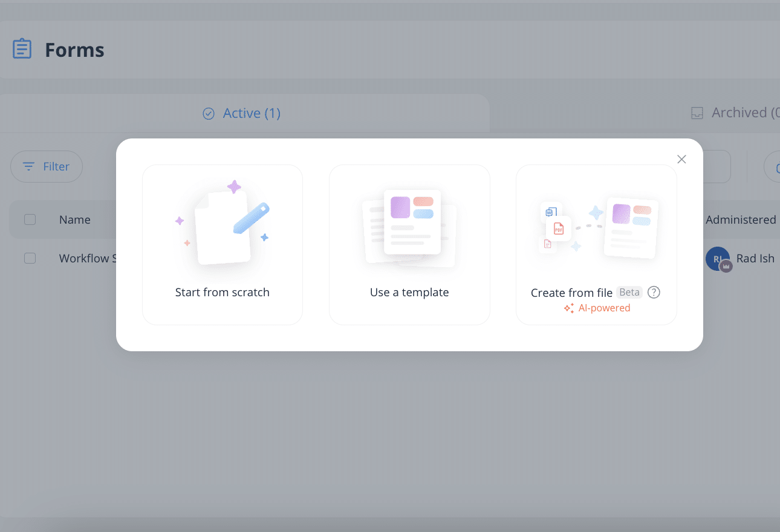Click the PDF file conversion illustration

(599, 227)
